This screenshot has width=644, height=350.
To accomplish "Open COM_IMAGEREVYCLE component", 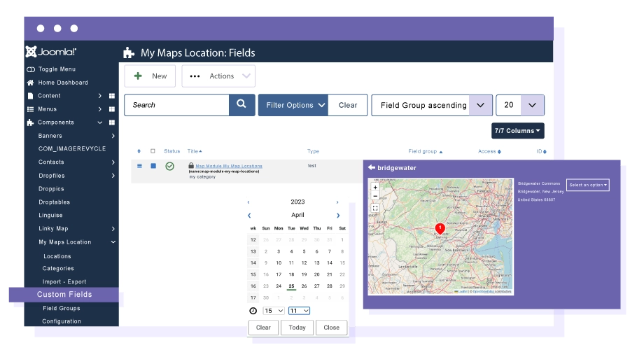I will coord(72,148).
